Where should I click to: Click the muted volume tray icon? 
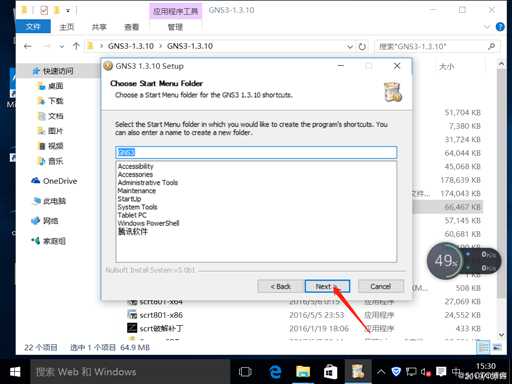click(426, 372)
